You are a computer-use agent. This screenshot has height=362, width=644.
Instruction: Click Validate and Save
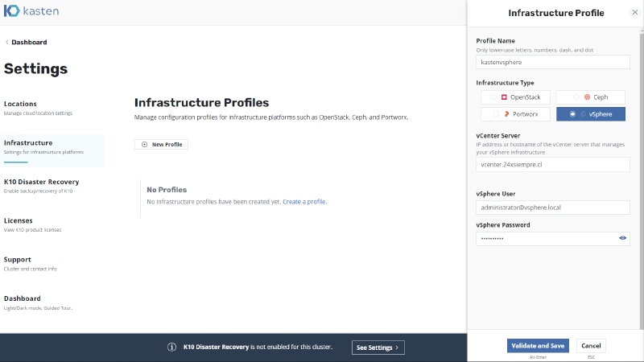click(538, 346)
